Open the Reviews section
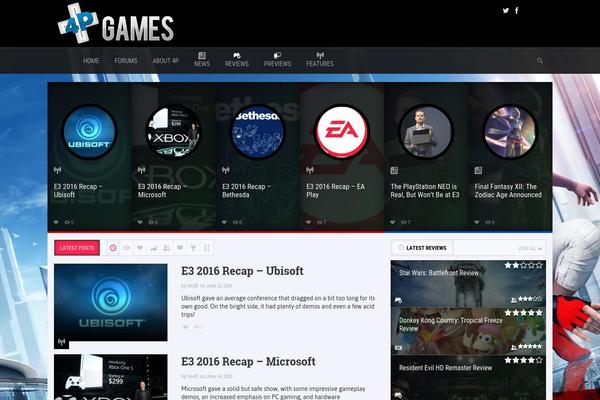The width and height of the screenshot is (600, 400). pyautogui.click(x=237, y=60)
